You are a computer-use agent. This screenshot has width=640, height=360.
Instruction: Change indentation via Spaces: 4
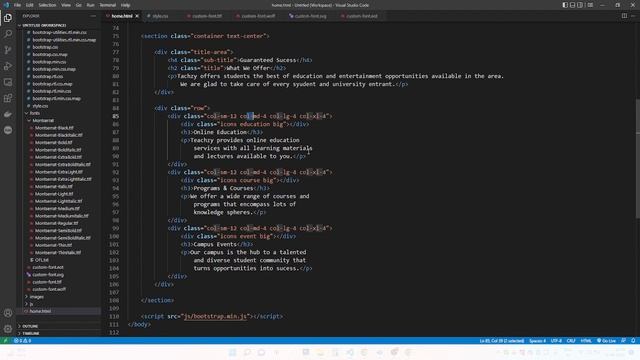point(537,340)
